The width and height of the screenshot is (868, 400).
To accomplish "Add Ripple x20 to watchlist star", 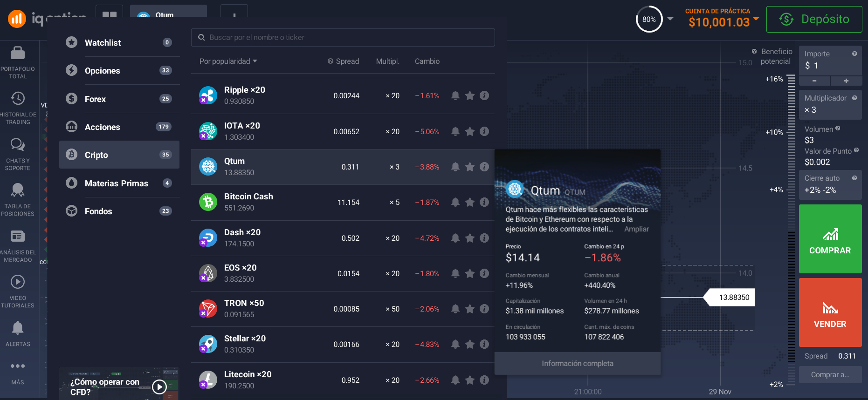I will click(470, 95).
